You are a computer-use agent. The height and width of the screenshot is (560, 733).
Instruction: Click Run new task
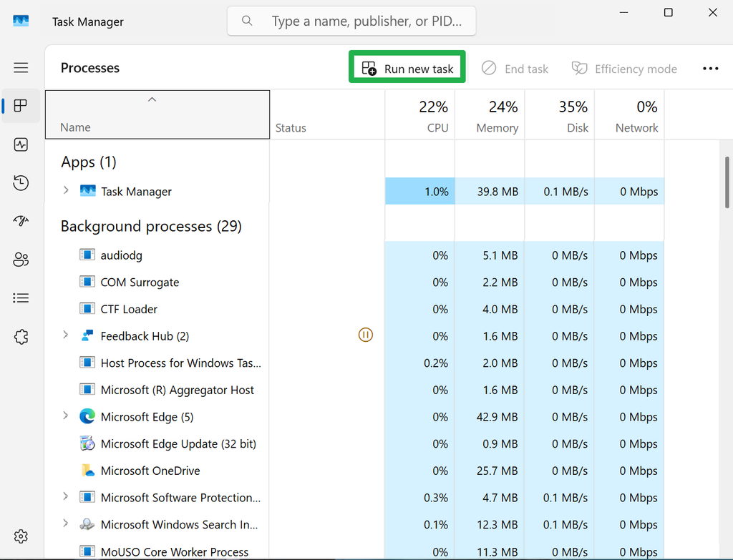point(407,68)
